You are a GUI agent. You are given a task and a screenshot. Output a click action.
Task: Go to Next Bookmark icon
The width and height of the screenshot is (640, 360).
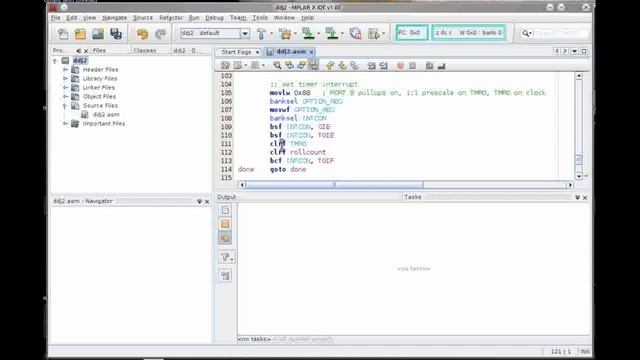pyautogui.click(x=342, y=65)
